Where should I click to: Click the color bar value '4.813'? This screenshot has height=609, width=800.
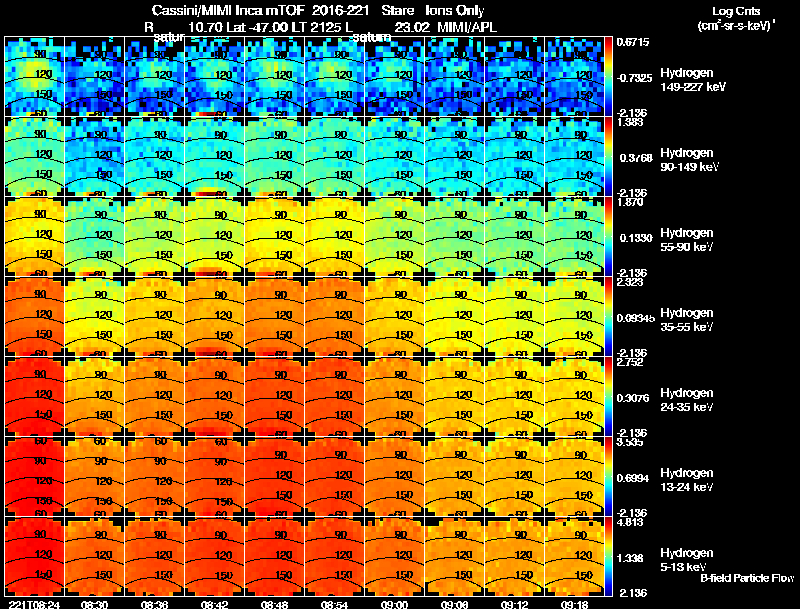coord(630,522)
